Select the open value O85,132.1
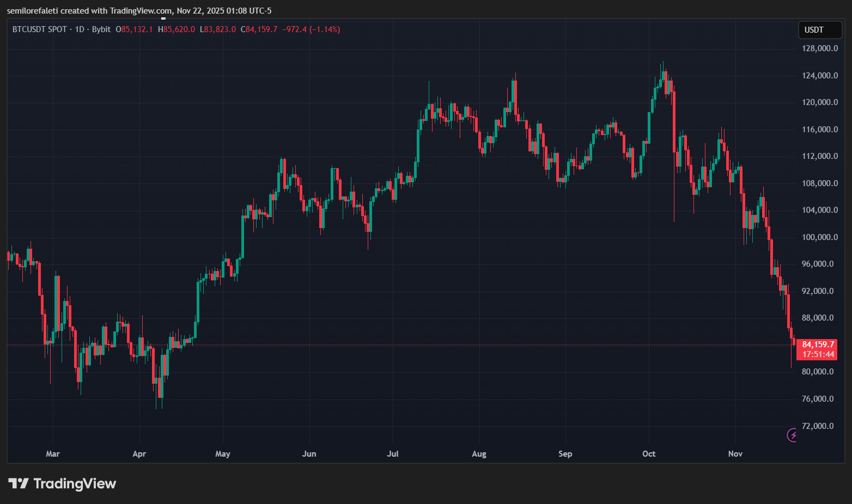852x504 pixels. [135, 29]
